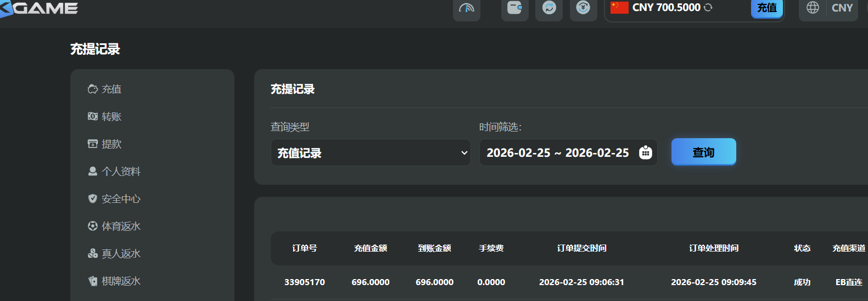The image size is (868, 301).
Task: Click the blue 充值 button in header
Action: [x=766, y=8]
